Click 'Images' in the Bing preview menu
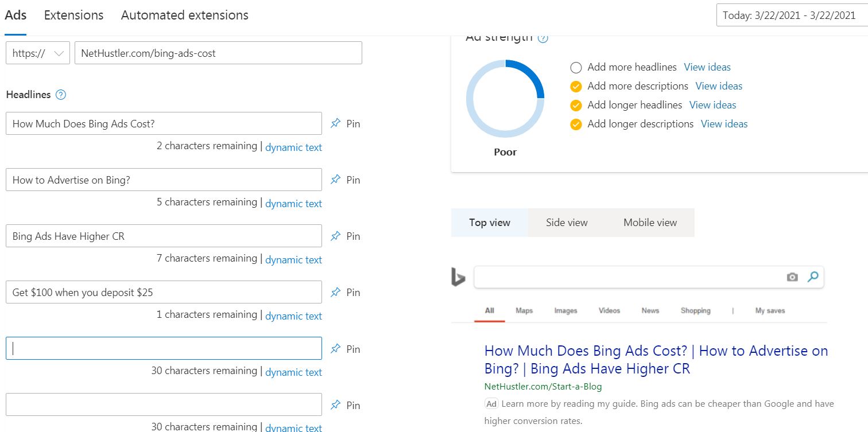868x432 pixels. (565, 310)
